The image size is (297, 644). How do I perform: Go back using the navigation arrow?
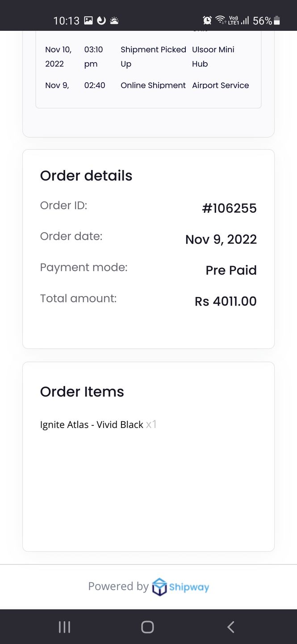tap(230, 627)
